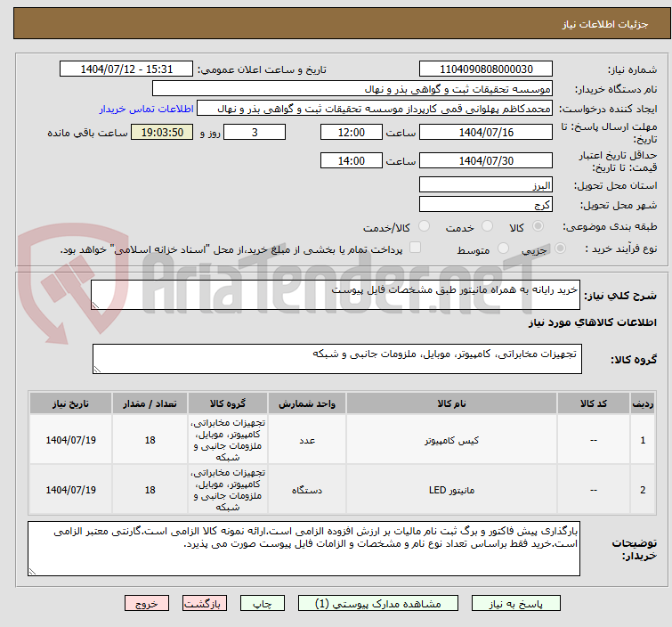The width and height of the screenshot is (672, 627).
Task: Click the days remaining field showing 3
Action: click(255, 132)
